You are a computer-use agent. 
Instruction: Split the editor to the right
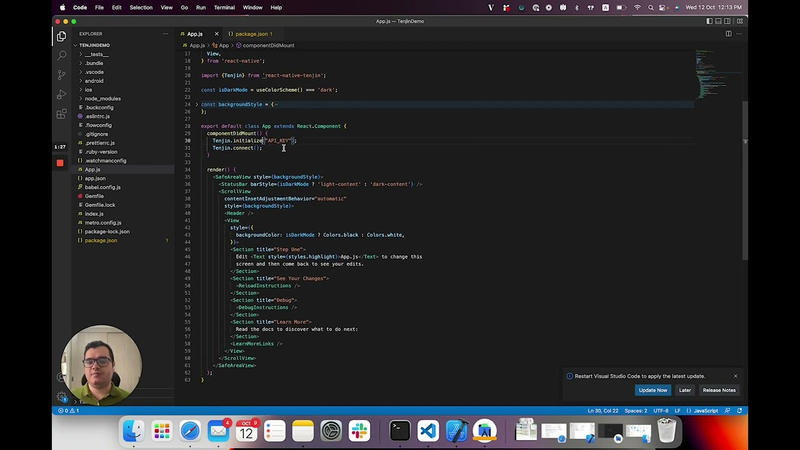coord(729,34)
